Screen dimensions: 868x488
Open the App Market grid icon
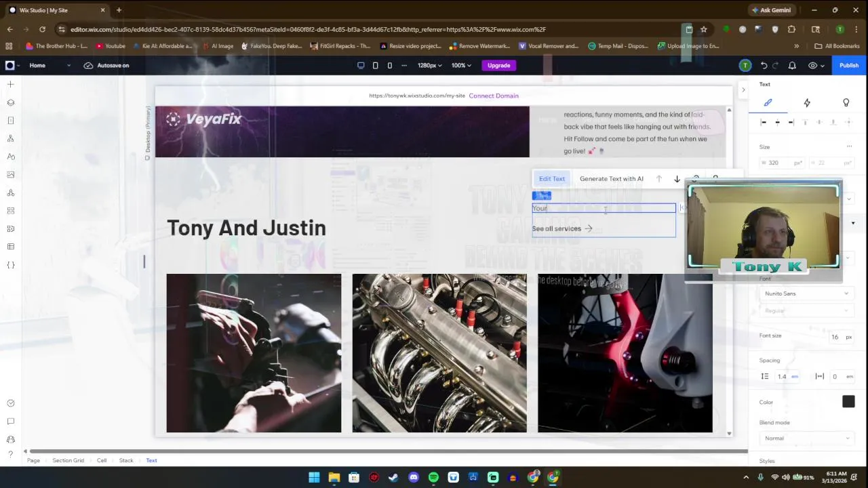pos(11,211)
